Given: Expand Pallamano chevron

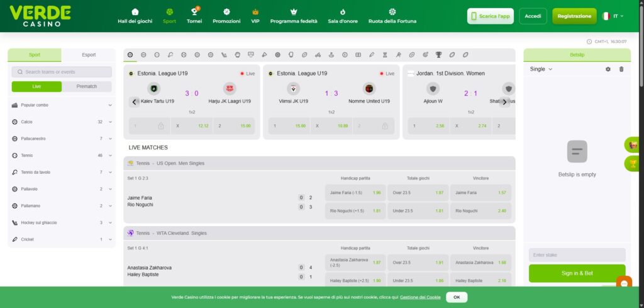Looking at the screenshot, I should [x=110, y=206].
